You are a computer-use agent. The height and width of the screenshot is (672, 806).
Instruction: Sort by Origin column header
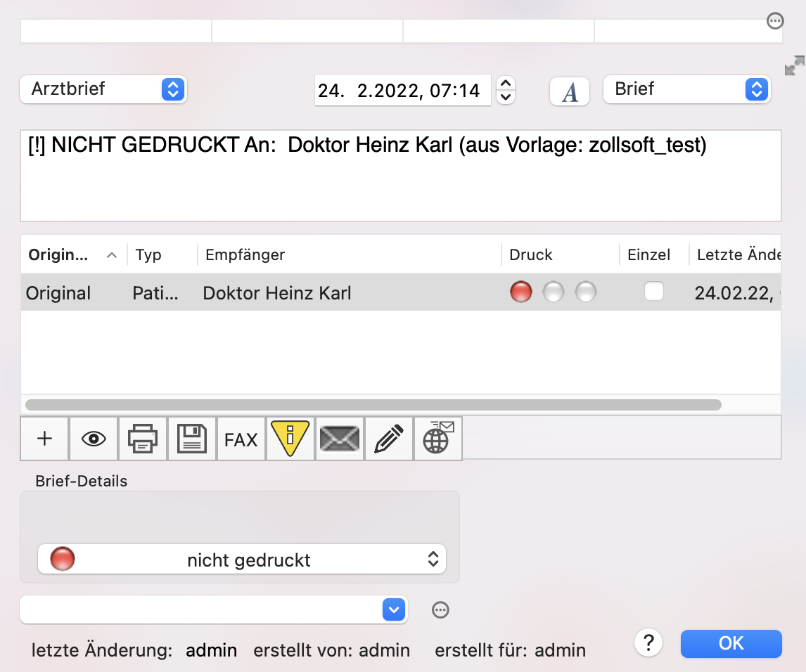point(72,255)
